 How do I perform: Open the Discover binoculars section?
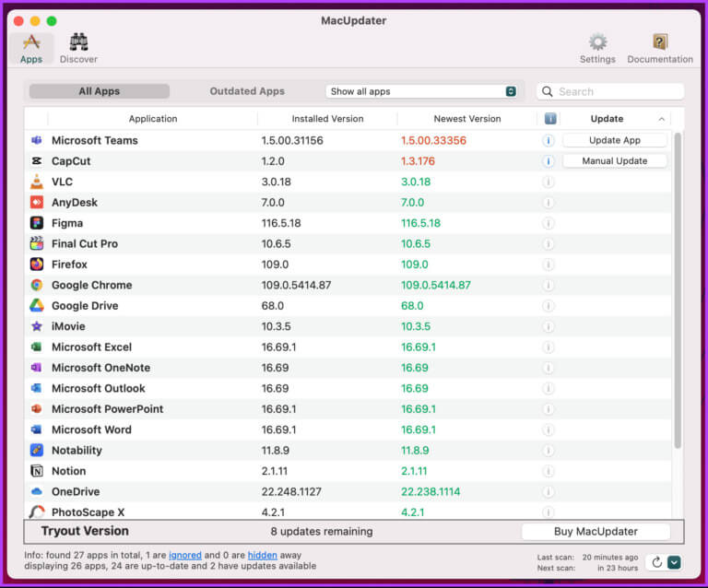[x=78, y=49]
